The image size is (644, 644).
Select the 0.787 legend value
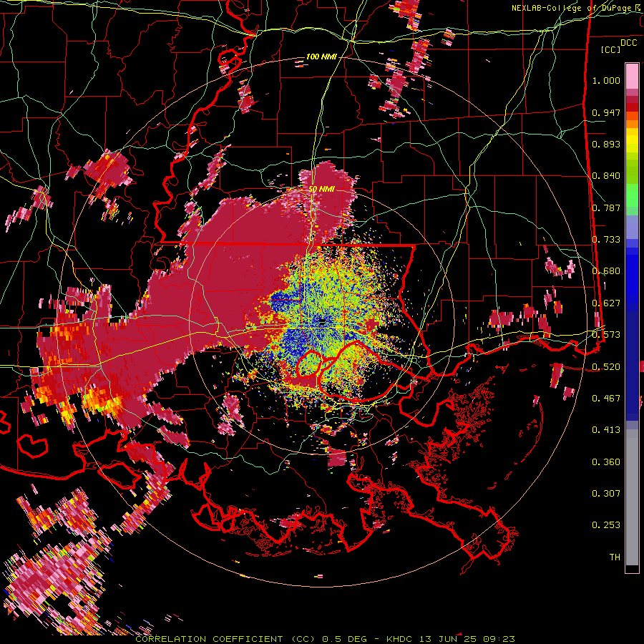click(x=606, y=208)
